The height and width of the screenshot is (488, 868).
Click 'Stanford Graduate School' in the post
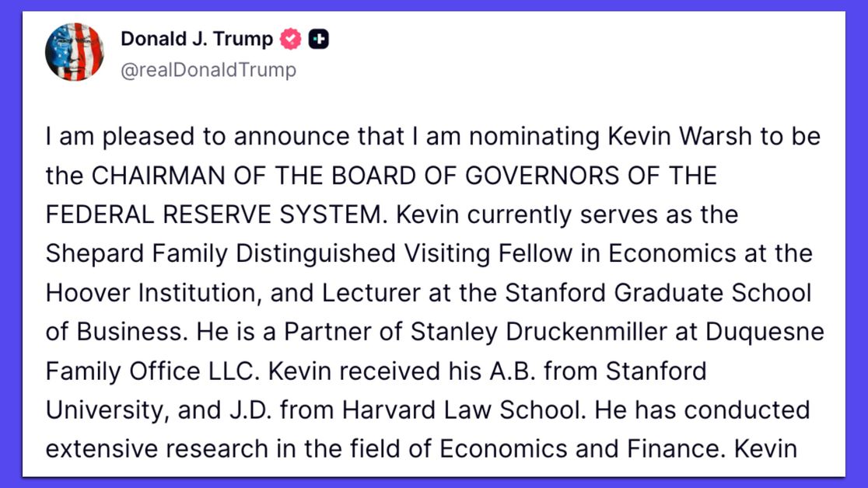click(658, 293)
